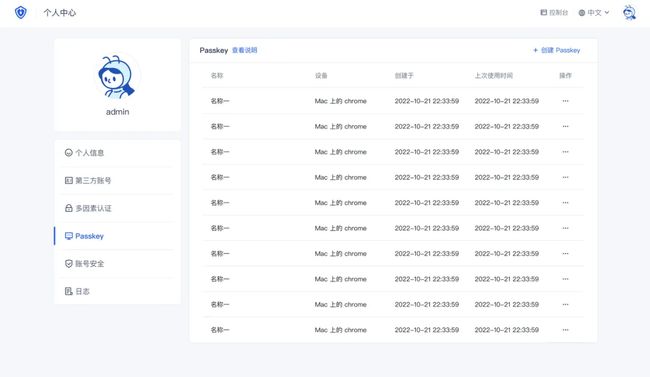Click the 个人中心 page title
The height and width of the screenshot is (377, 650).
[x=60, y=13]
